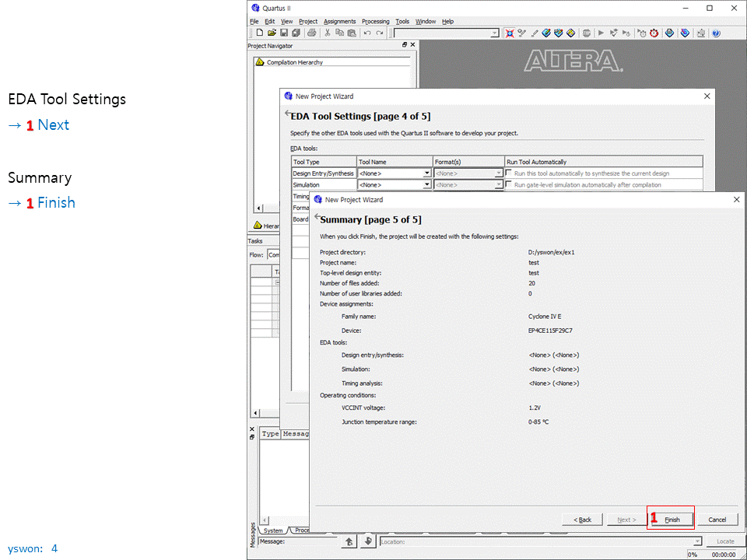
Task: Click the Open file folder icon
Action: (272, 33)
